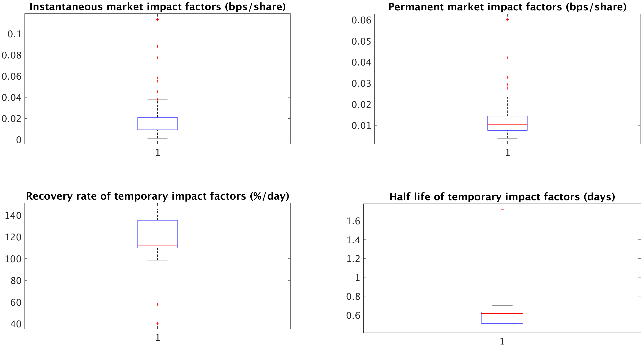Click the Permanent plot outlier just above 0.04
The height and width of the screenshot is (350, 644).
pos(507,58)
